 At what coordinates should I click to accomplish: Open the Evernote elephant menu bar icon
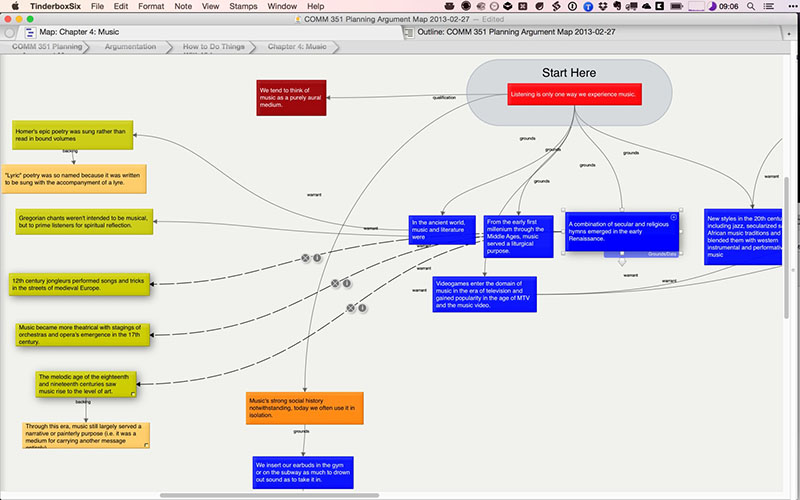617,6
